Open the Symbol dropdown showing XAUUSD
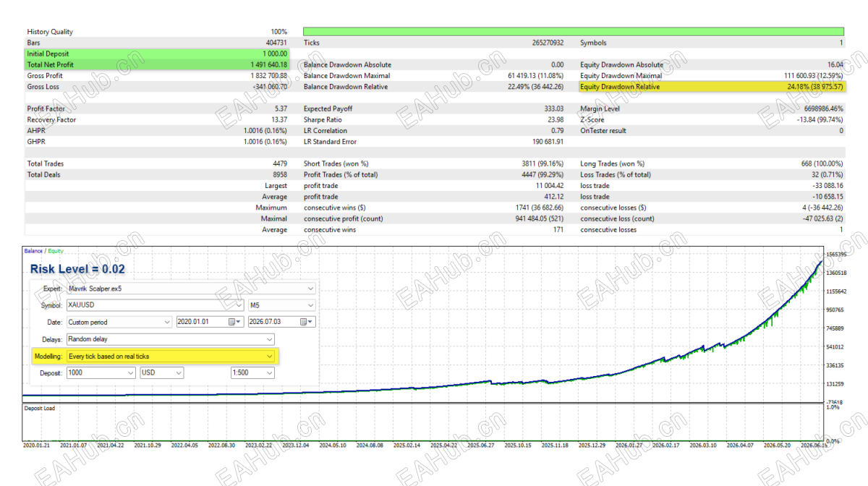Viewport: 868px width, 486px height. pos(154,305)
